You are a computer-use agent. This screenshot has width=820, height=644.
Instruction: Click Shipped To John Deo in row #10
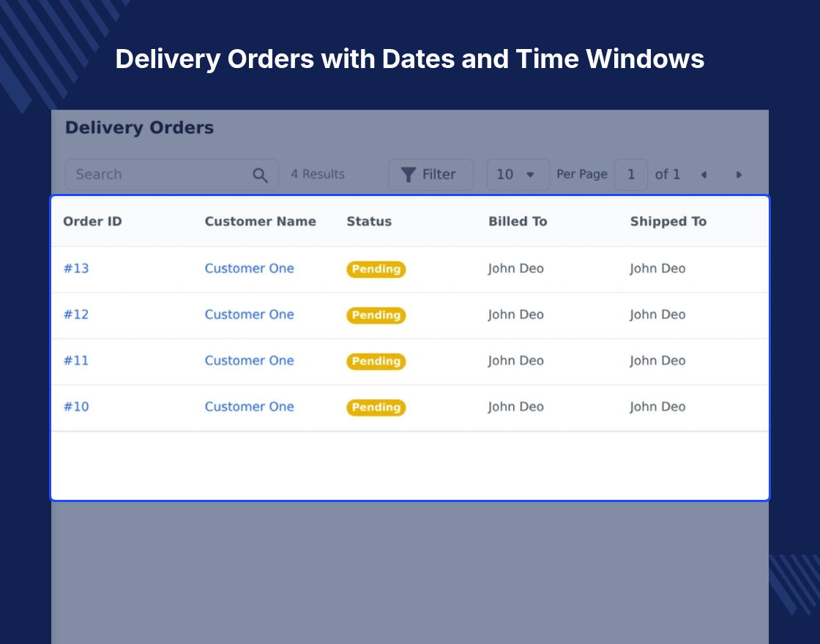click(657, 406)
